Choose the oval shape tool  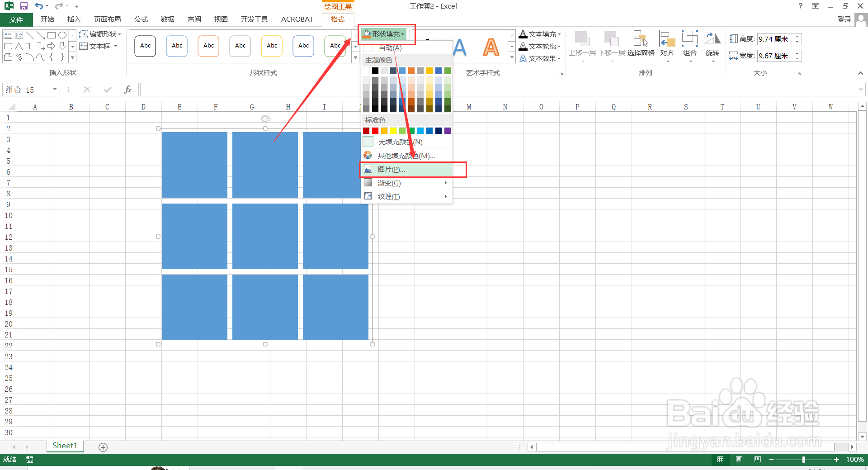[x=62, y=35]
